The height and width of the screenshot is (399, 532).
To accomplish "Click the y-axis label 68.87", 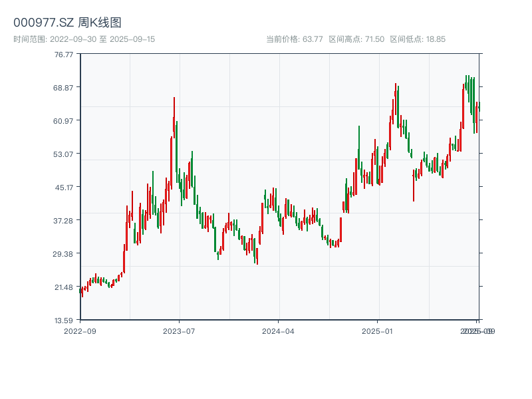I will [x=63, y=88].
